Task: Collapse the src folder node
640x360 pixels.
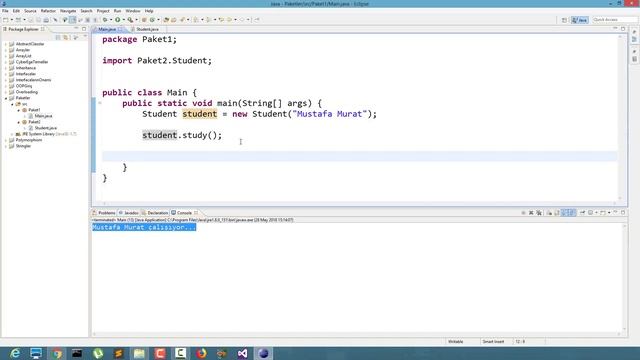Action: pyautogui.click(x=12, y=104)
